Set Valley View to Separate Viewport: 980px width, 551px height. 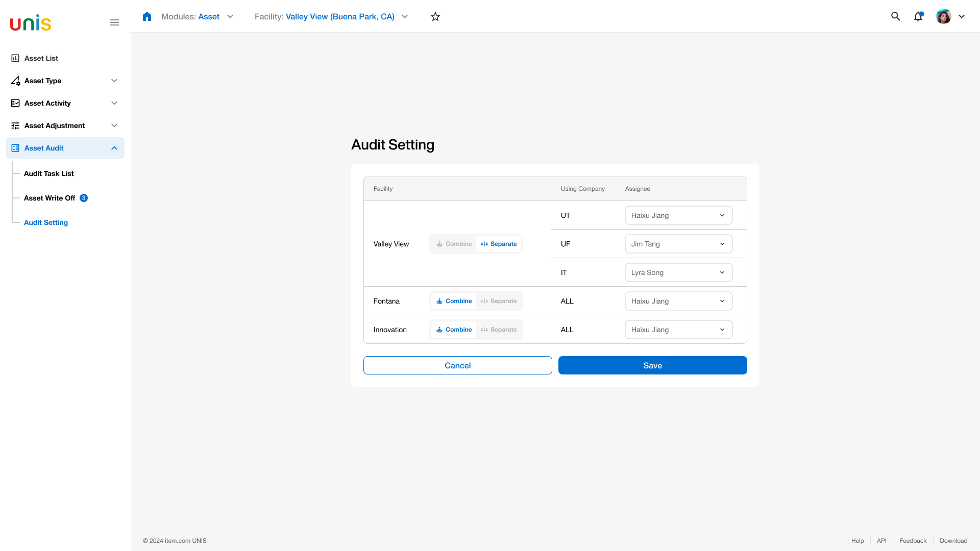[x=499, y=244]
